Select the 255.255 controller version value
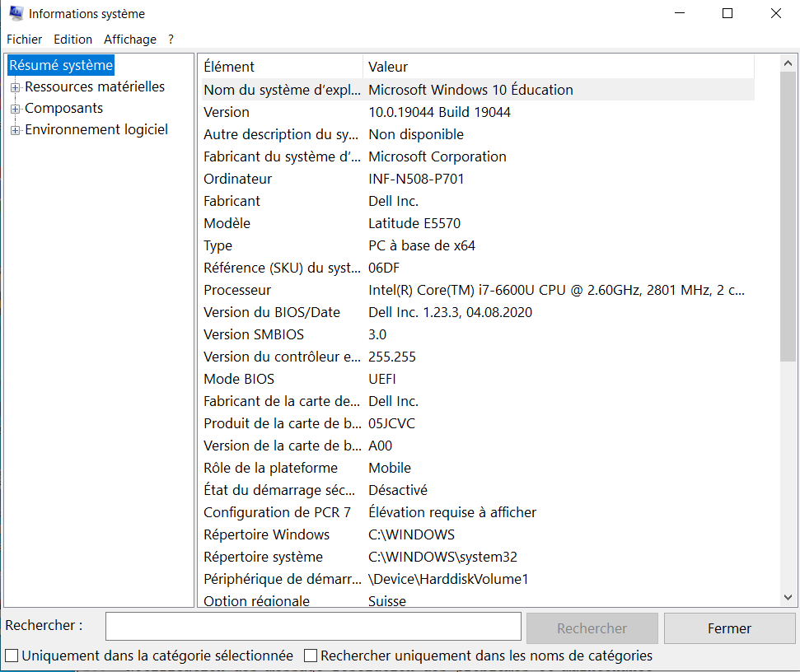Image resolution: width=800 pixels, height=672 pixels. (x=392, y=357)
